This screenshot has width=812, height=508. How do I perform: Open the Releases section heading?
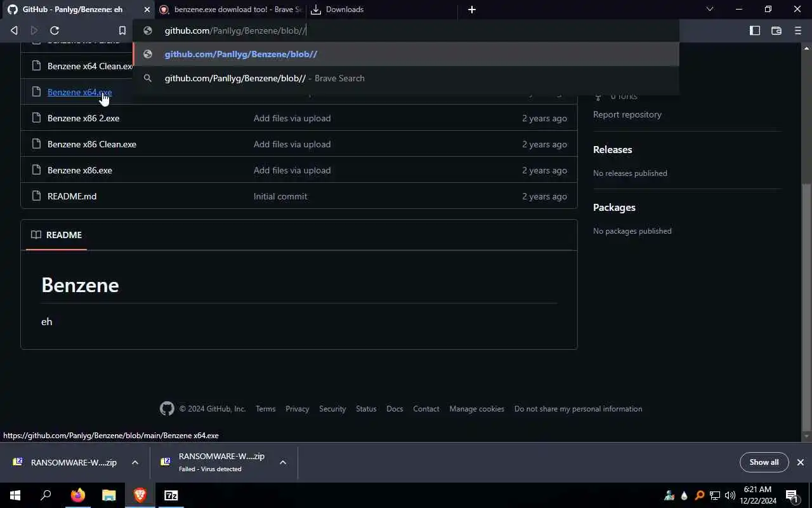coord(612,150)
